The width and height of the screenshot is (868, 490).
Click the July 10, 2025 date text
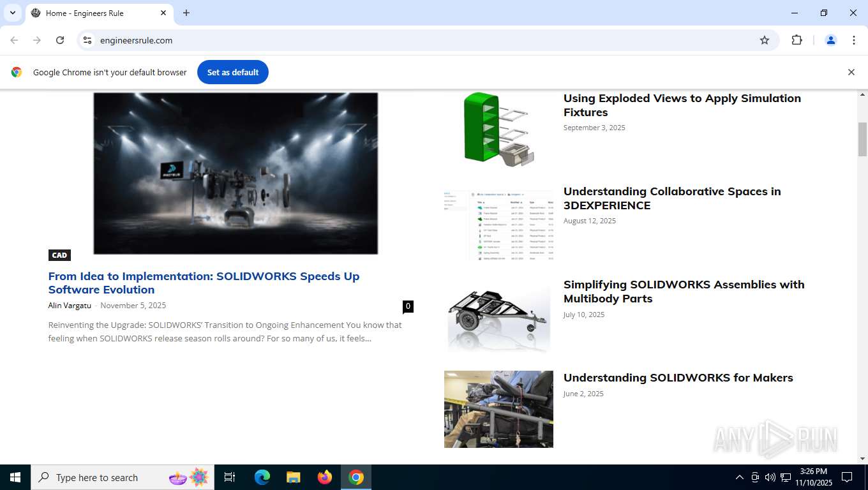click(x=584, y=315)
